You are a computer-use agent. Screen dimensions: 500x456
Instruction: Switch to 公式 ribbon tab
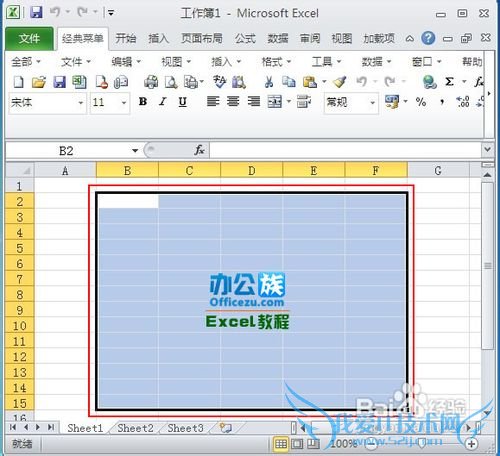coord(245,39)
